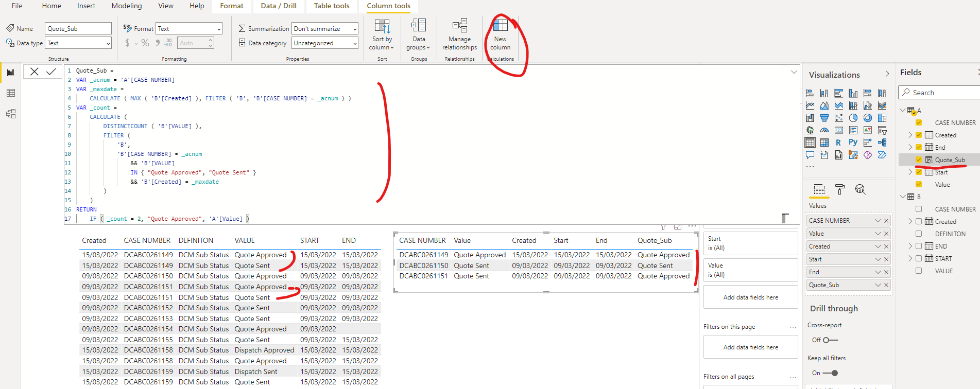Image resolution: width=980 pixels, height=389 pixels.
Task: Uncheck the Value field in table A
Action: 919,184
